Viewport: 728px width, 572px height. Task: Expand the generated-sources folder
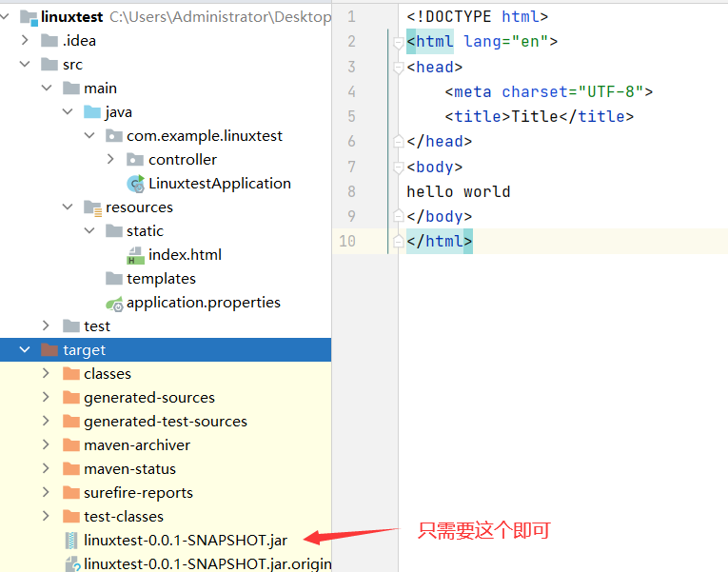pos(46,397)
